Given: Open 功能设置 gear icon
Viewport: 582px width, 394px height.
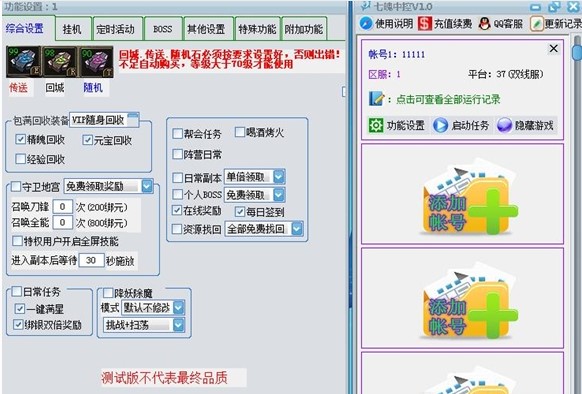Looking at the screenshot, I should point(376,126).
